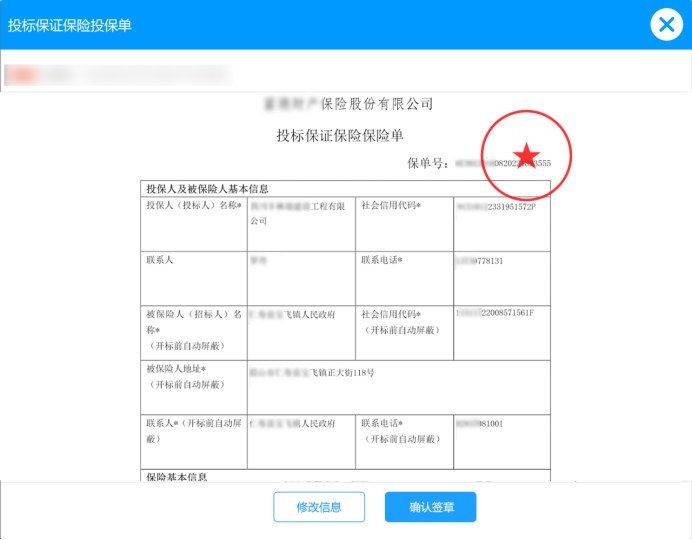Select the policyholder company name ending 工程有限公司

click(x=298, y=213)
